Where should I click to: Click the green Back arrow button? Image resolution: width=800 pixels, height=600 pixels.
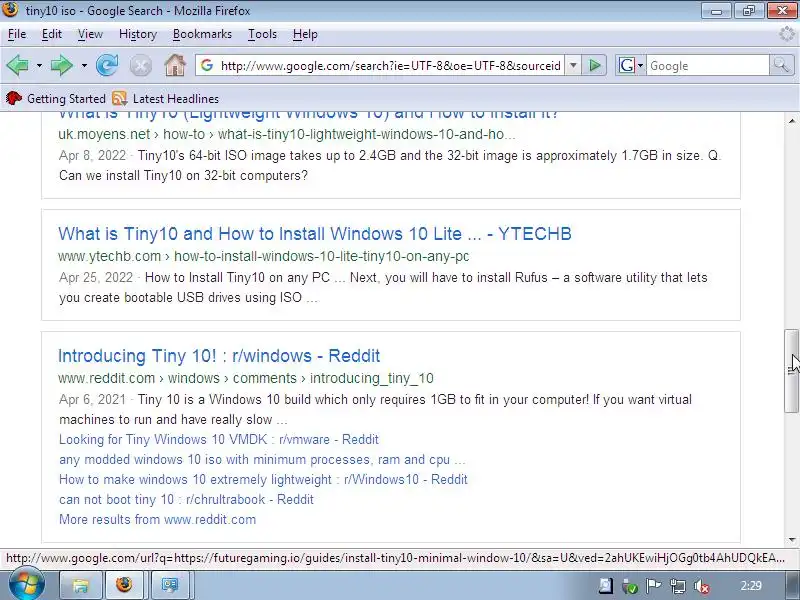[x=17, y=66]
